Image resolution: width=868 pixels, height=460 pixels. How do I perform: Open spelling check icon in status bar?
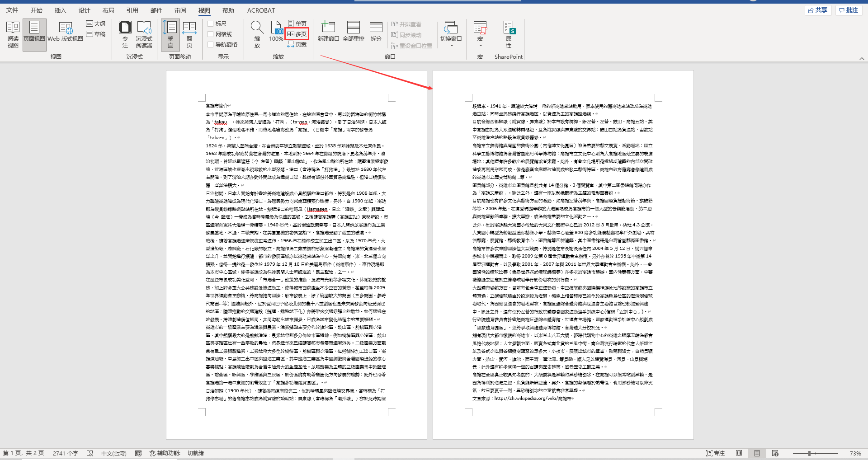(90, 453)
